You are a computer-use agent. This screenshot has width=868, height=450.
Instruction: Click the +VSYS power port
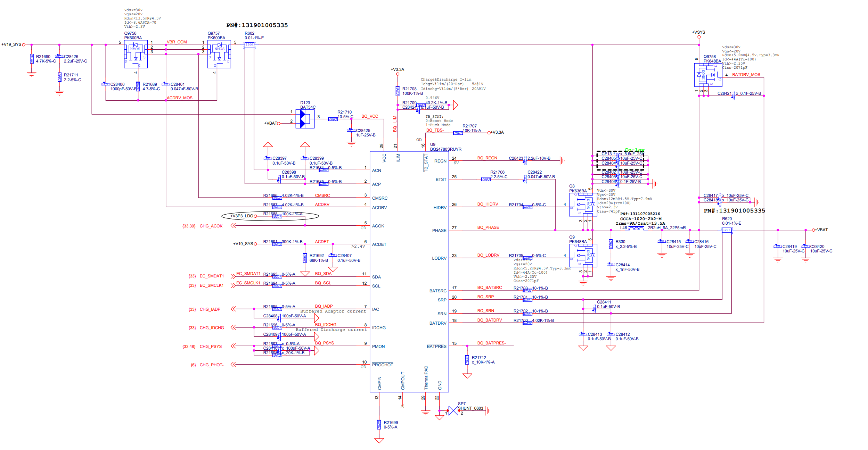[698, 37]
